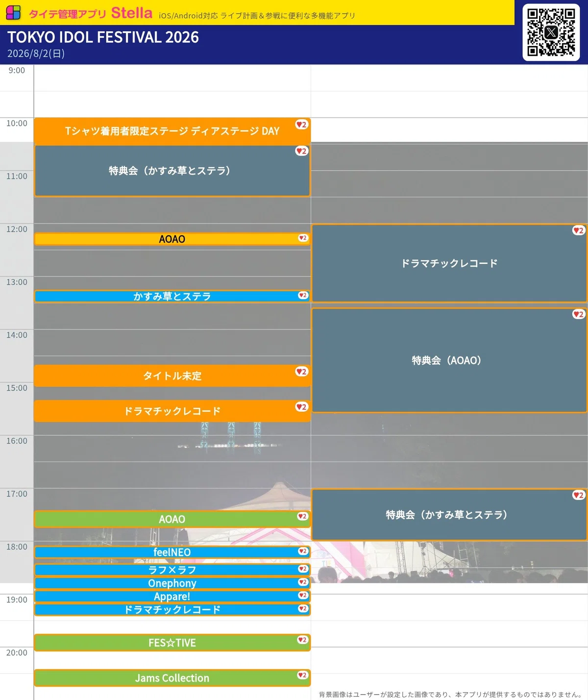The height and width of the screenshot is (700, 588).
Task: Click heart badge on 特典会（AOAO） block
Action: (x=579, y=314)
